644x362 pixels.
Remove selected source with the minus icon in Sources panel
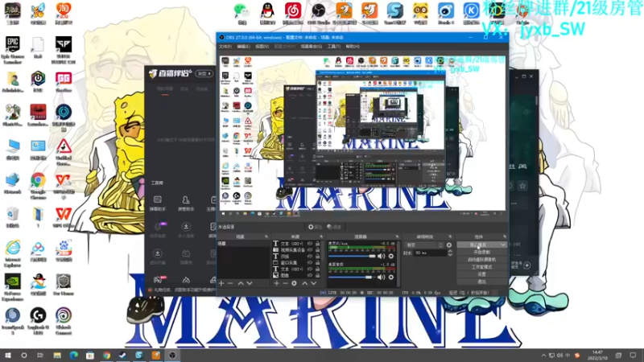[x=285, y=283]
